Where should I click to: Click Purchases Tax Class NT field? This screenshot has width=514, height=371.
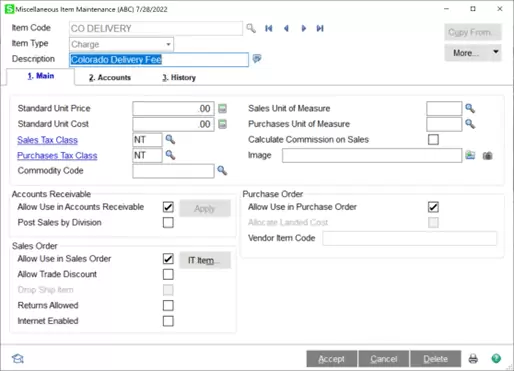147,155
